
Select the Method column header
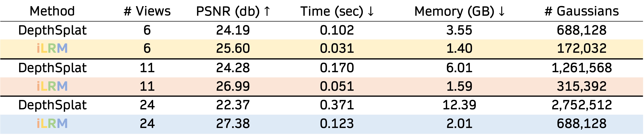click(x=52, y=11)
